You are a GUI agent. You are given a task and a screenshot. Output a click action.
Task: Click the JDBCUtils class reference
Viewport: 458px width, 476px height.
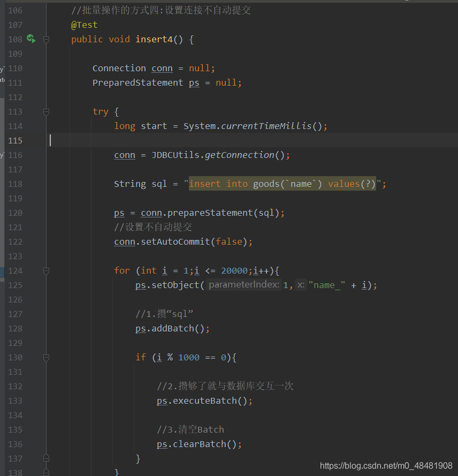pos(175,155)
